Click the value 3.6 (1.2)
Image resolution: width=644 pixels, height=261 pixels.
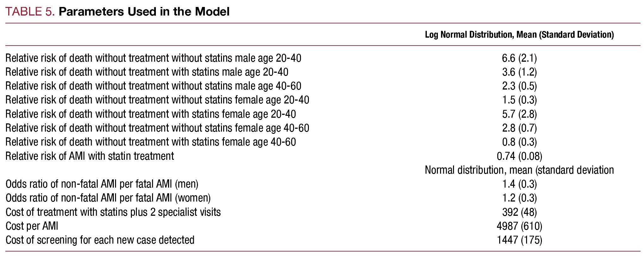[x=519, y=72]
